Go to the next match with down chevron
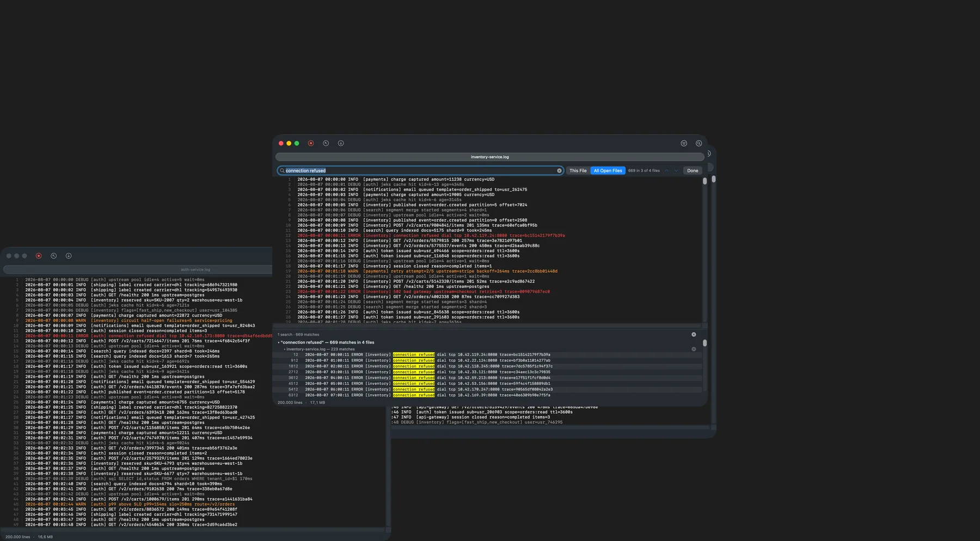This screenshot has width=980, height=541. click(x=676, y=170)
